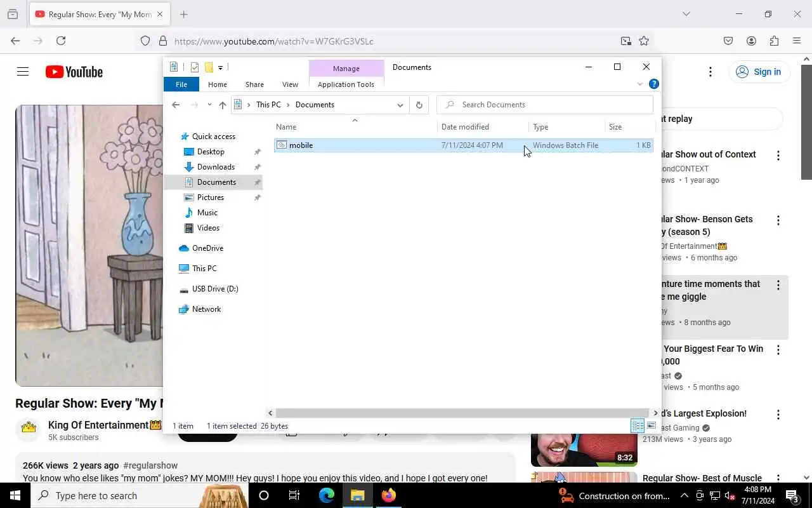
Task: Open USB Drive (D:) in sidebar
Action: (215, 289)
